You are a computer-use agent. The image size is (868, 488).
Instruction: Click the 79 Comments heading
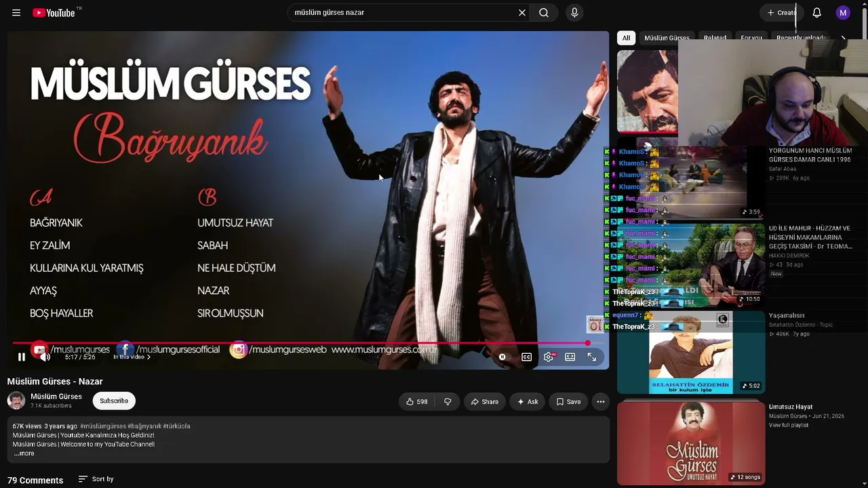[x=35, y=480]
